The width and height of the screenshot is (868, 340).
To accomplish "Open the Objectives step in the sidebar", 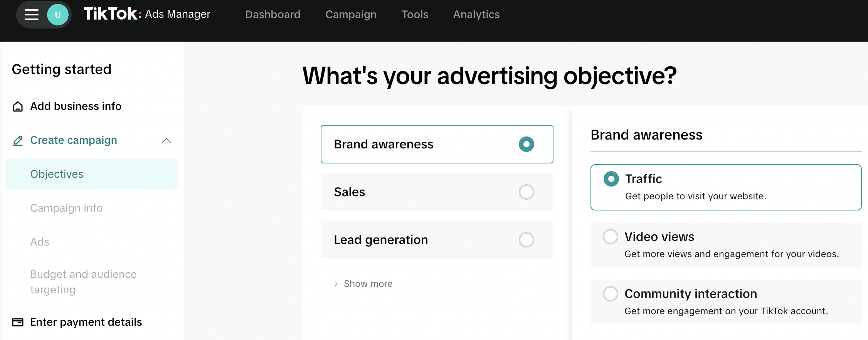I will 92,174.
